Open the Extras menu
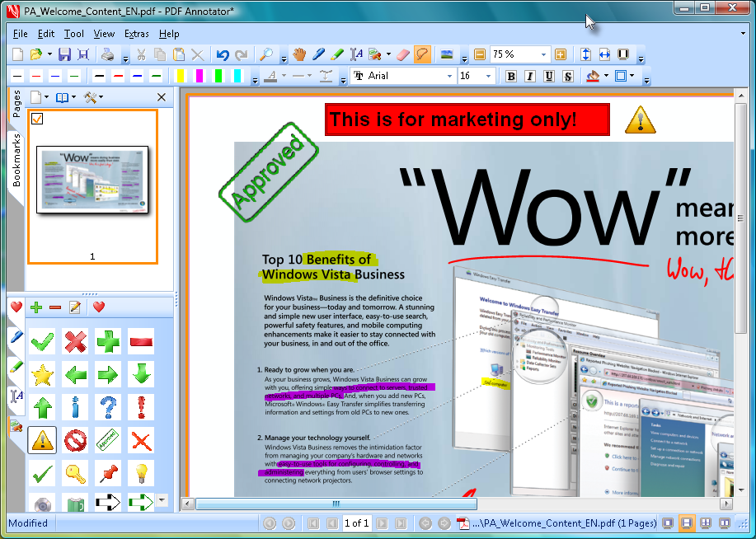Viewport: 756px width, 539px height. coord(137,34)
